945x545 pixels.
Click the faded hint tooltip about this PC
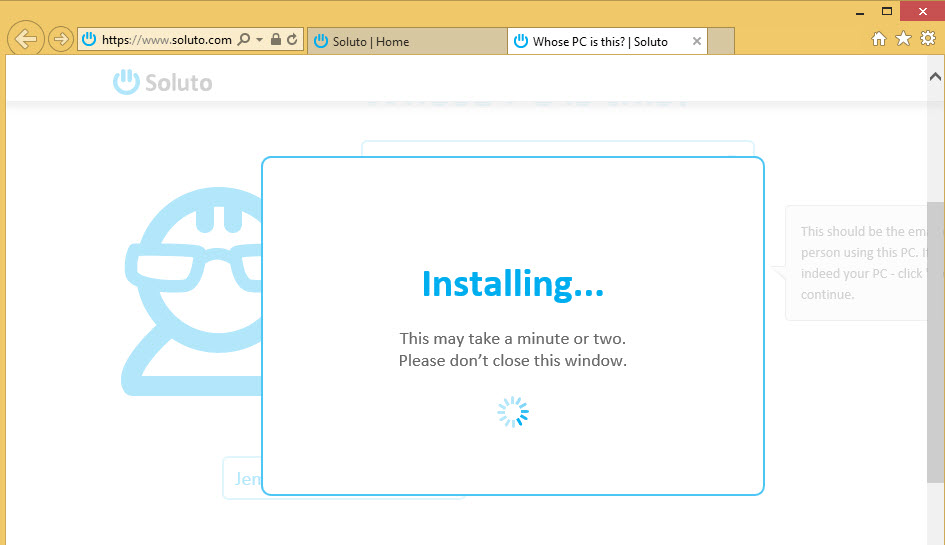[856, 263]
